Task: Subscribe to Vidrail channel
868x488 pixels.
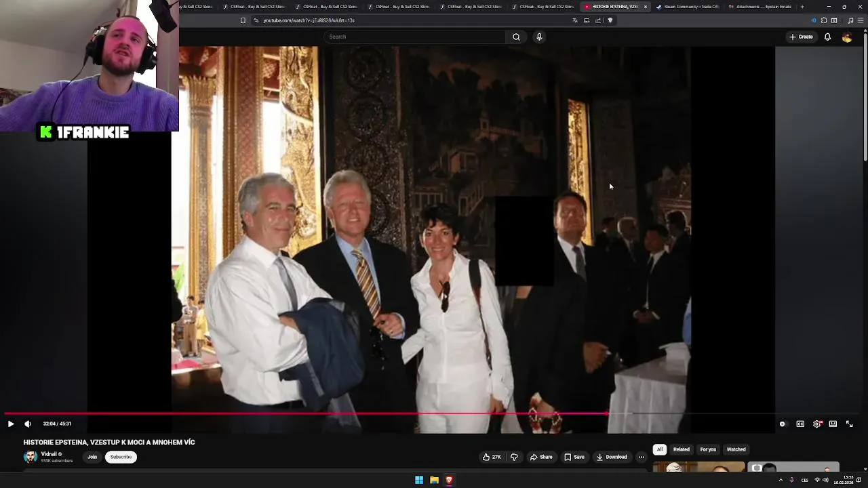Action: pos(121,457)
